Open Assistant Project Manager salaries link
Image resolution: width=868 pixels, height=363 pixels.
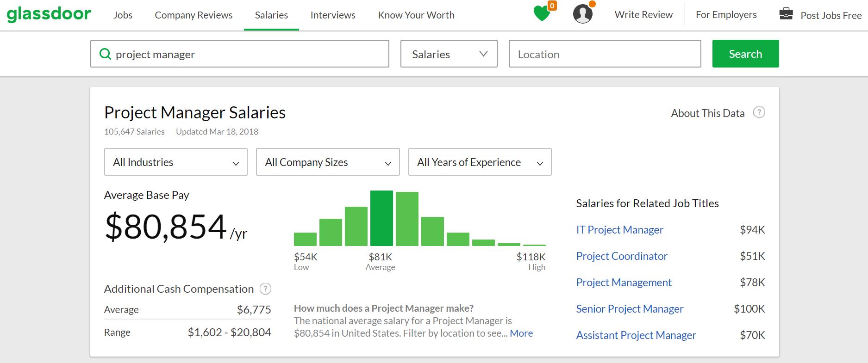636,335
